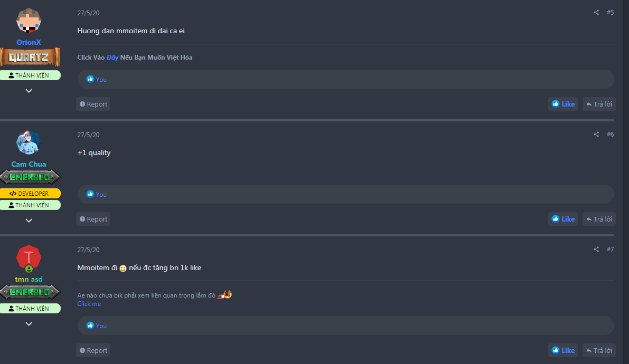The width and height of the screenshot is (629, 364).
Task: Reply to tmn asd's post with Trả lời
Action: tap(599, 350)
